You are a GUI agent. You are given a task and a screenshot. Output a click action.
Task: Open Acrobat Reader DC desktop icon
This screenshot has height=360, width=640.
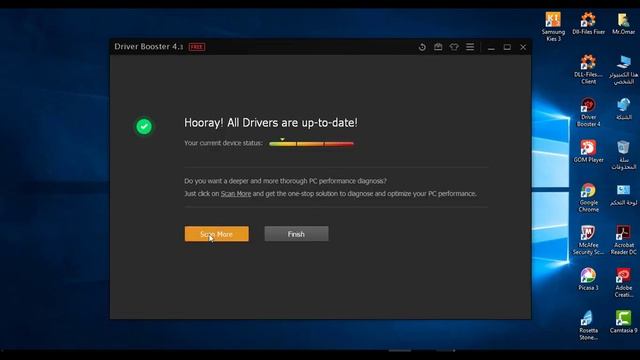623,240
